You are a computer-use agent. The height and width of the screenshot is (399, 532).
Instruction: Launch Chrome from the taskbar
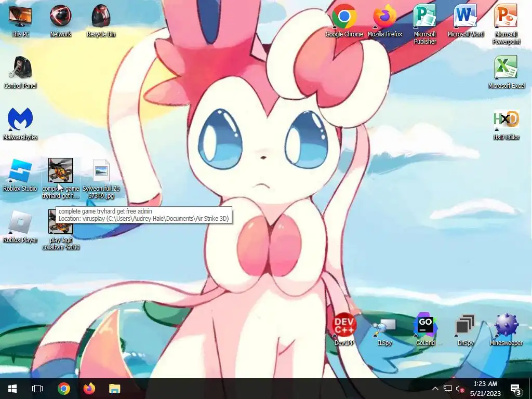coord(64,389)
